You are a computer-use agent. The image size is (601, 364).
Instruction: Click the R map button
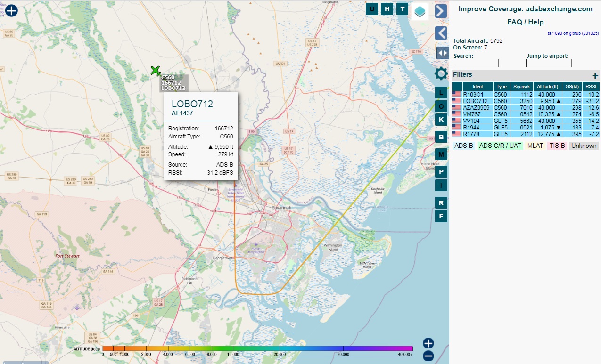[x=441, y=203]
